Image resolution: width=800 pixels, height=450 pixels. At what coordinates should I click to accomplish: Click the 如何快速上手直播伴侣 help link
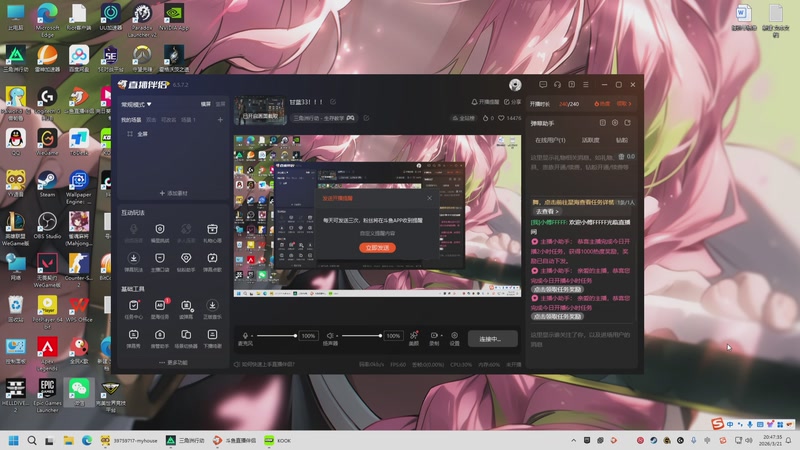pyautogui.click(x=264, y=364)
